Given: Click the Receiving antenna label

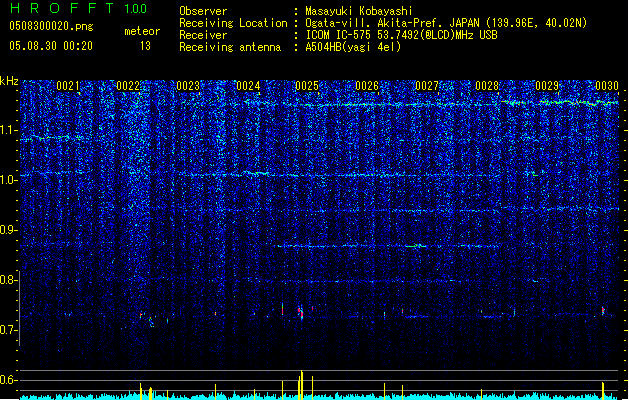Looking at the screenshot, I should [x=230, y=47].
